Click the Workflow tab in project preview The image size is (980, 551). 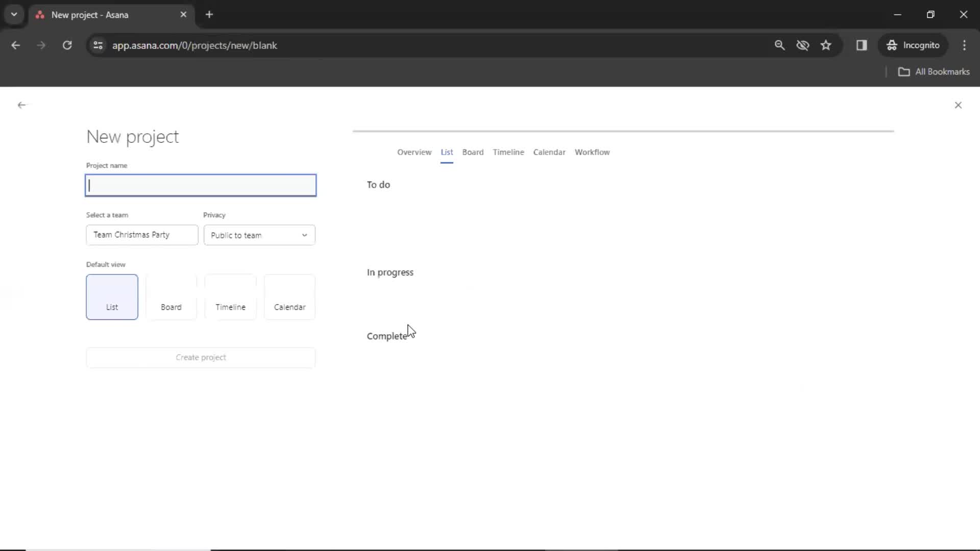click(592, 152)
